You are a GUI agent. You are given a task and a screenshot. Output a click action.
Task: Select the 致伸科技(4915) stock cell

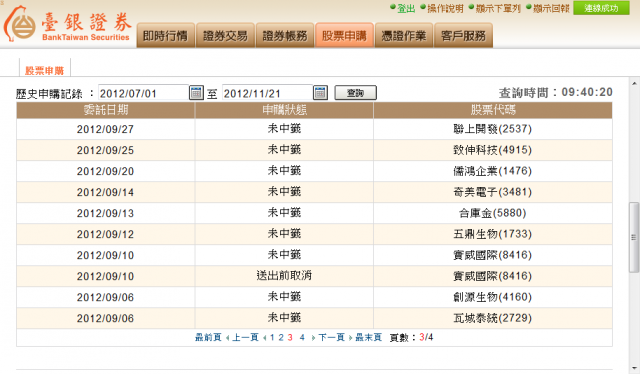493,150
